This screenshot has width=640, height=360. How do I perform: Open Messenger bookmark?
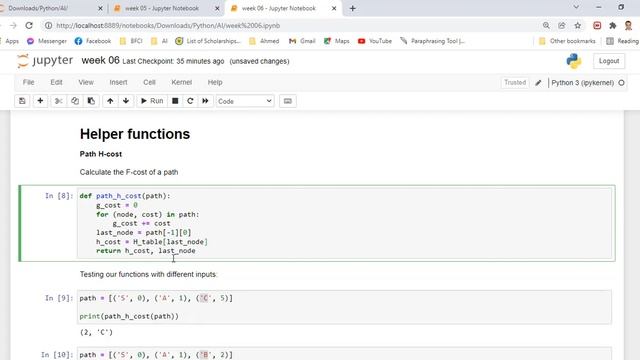[47, 41]
